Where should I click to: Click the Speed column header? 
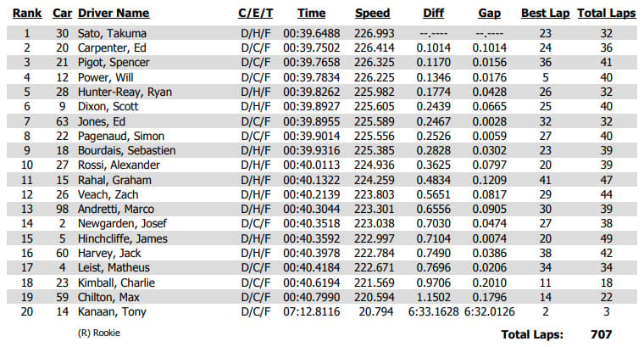pyautogui.click(x=373, y=14)
